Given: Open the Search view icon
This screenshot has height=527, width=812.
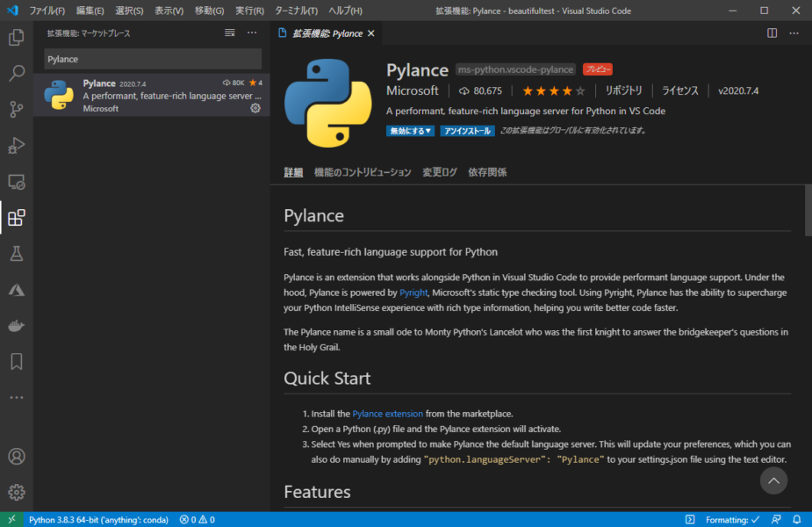Looking at the screenshot, I should 16,74.
